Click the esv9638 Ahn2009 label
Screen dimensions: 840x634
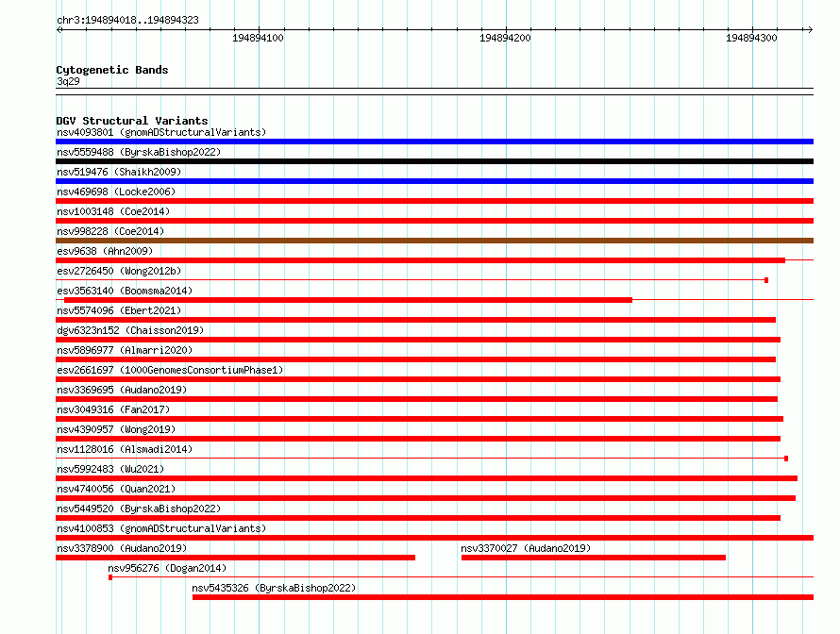[105, 251]
